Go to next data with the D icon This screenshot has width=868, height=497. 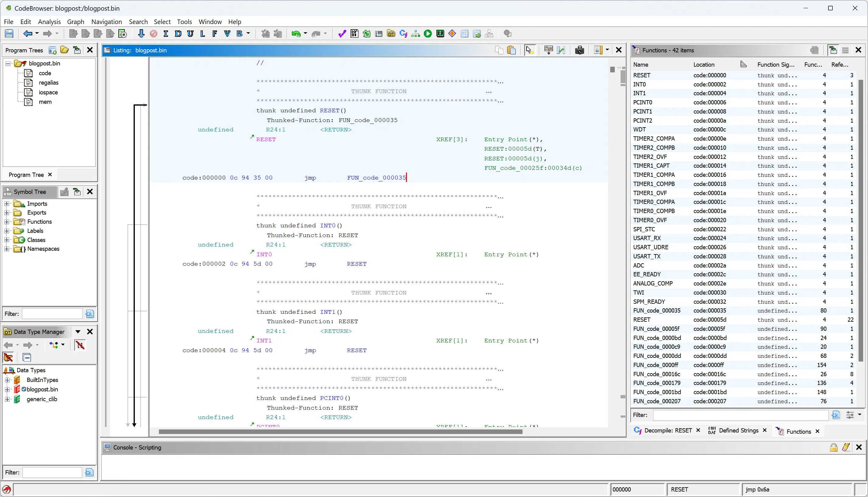pos(178,33)
